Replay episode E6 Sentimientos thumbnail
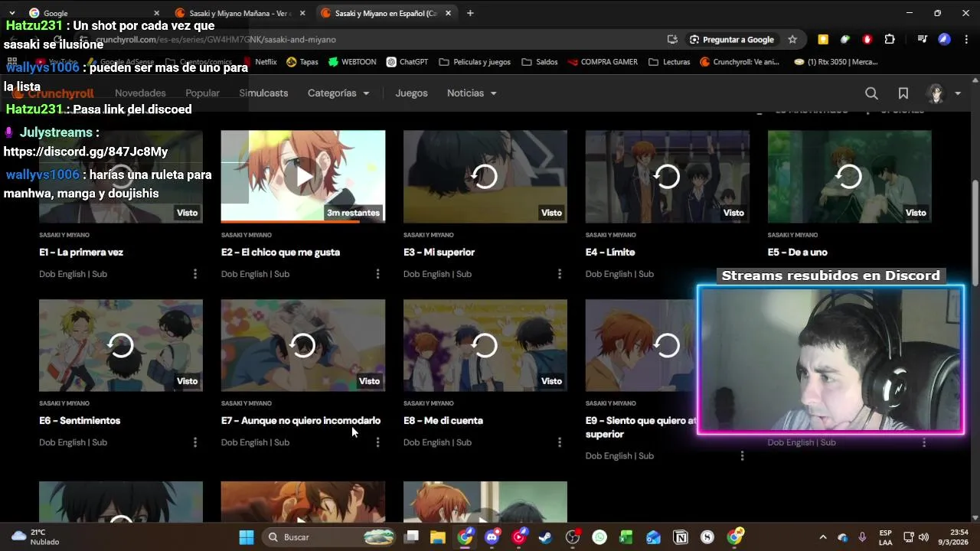The height and width of the screenshot is (551, 980). pos(121,345)
